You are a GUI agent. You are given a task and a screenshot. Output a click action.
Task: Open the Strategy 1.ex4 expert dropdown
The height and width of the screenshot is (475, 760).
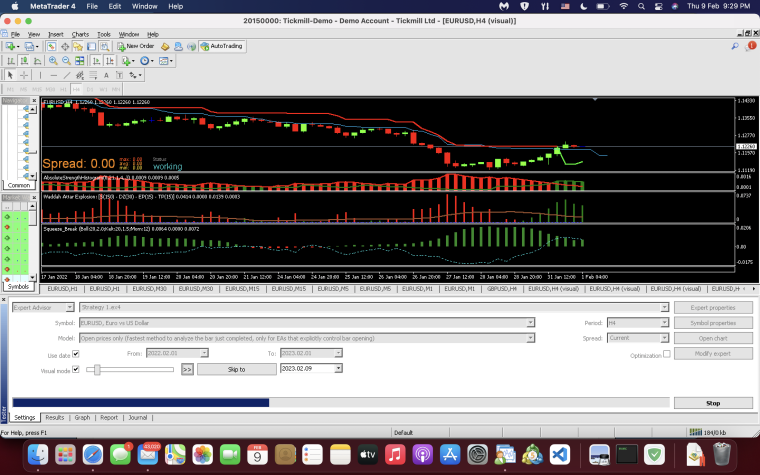[x=665, y=307]
